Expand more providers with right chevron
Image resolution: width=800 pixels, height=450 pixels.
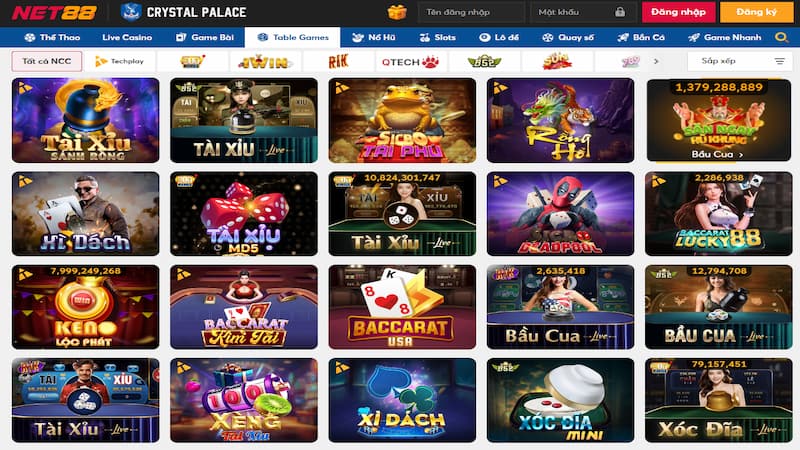click(656, 61)
